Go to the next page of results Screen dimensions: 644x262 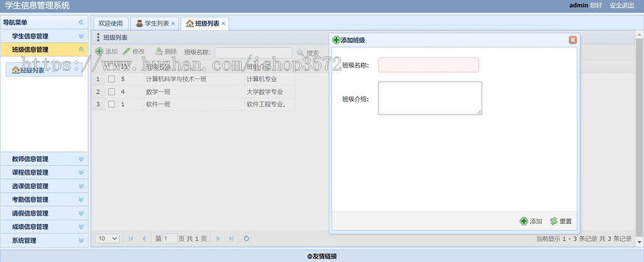(x=218, y=238)
